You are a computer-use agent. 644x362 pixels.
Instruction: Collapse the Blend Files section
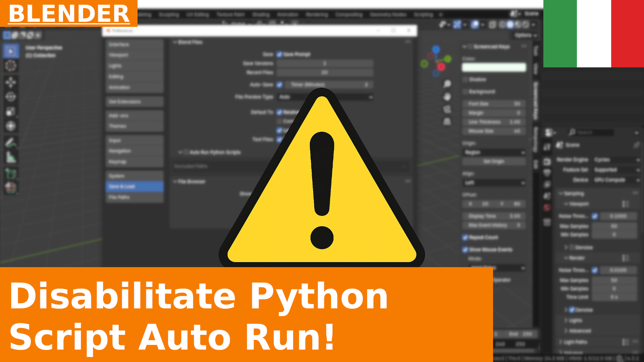[x=175, y=42]
